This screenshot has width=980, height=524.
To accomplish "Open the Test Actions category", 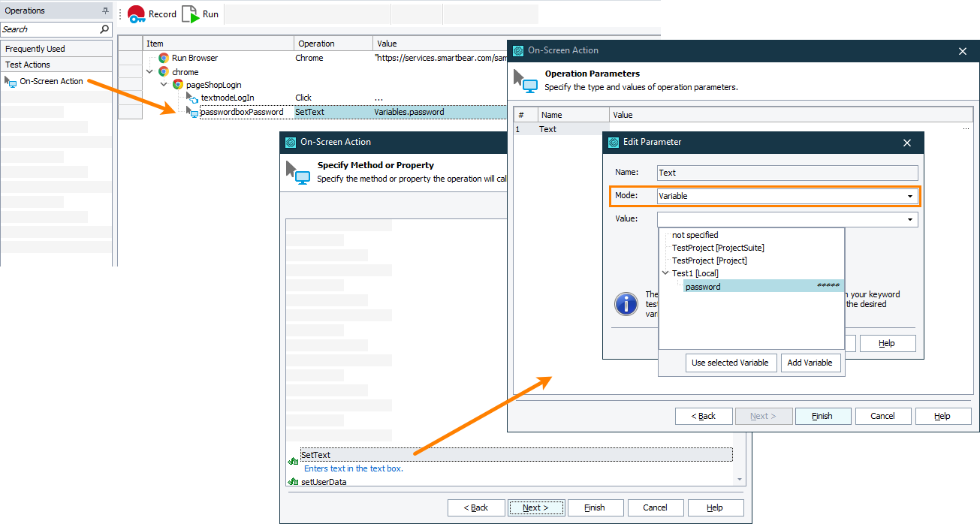I will (30, 64).
